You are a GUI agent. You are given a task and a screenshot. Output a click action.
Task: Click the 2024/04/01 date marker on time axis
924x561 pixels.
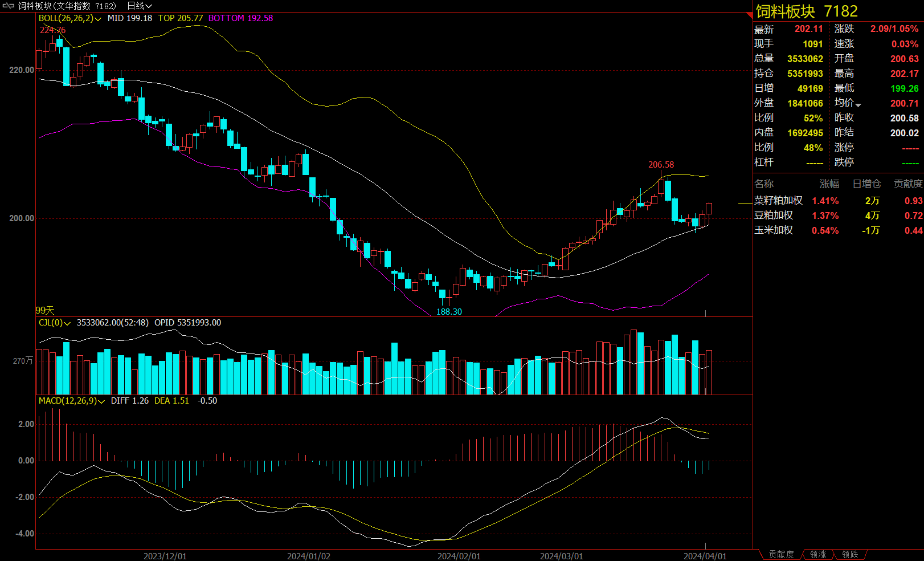click(705, 556)
